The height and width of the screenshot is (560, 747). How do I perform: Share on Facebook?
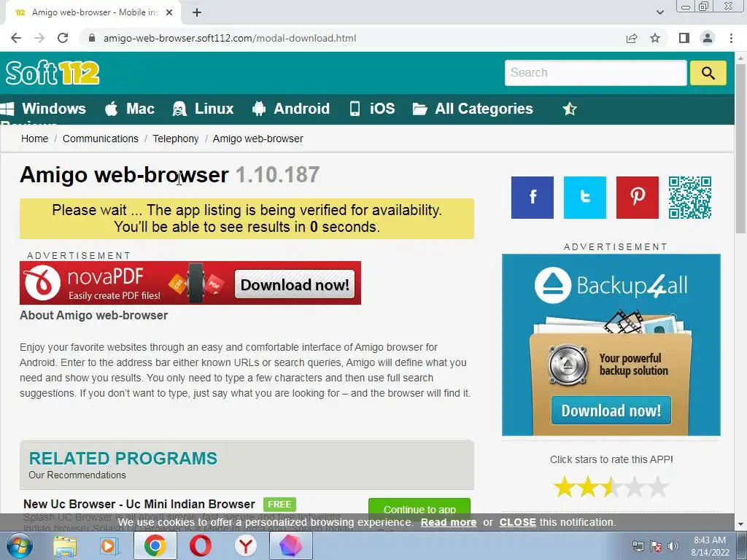532,198
